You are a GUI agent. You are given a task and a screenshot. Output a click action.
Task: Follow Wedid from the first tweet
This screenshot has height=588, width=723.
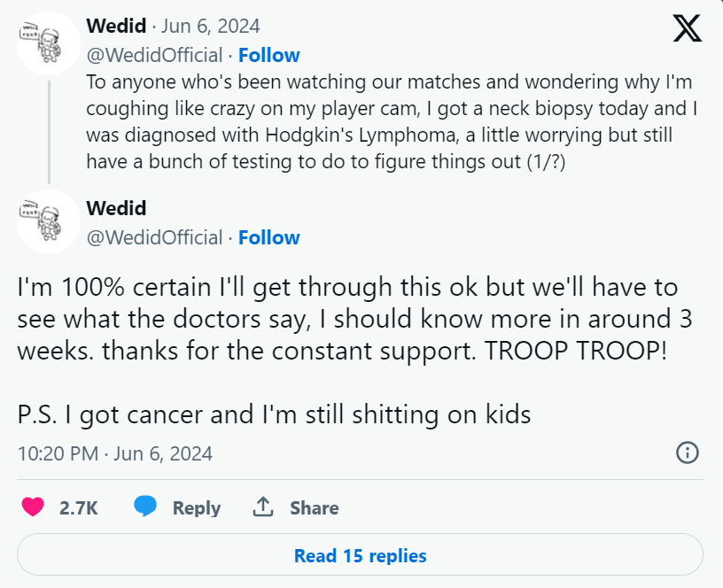pos(269,55)
